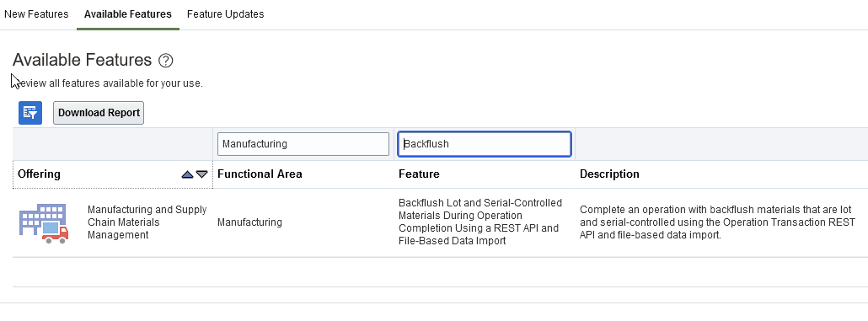Select Manufacturing and Supply Chain Materials Management cell
Image resolution: width=868 pixels, height=321 pixels.
pyautogui.click(x=147, y=222)
